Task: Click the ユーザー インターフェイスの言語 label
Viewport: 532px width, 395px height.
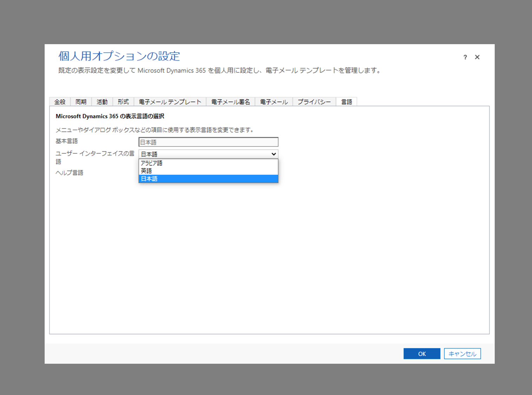Action: point(95,157)
